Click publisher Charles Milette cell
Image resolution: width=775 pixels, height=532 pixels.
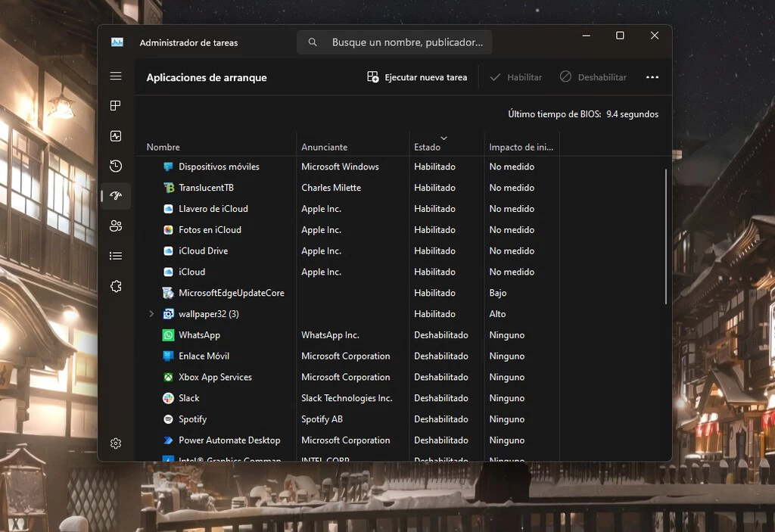(331, 188)
